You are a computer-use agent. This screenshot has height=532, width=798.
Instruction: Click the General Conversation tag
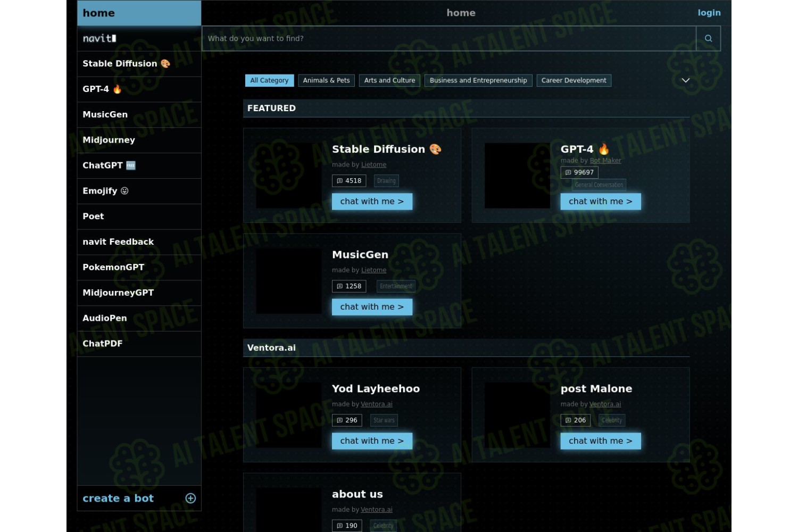click(599, 185)
